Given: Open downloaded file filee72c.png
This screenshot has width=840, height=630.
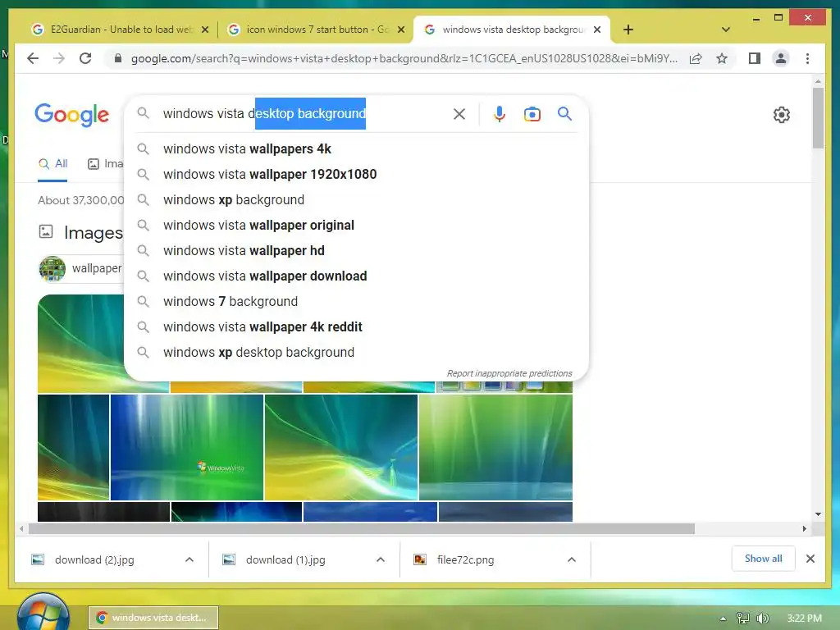Looking at the screenshot, I should (465, 559).
